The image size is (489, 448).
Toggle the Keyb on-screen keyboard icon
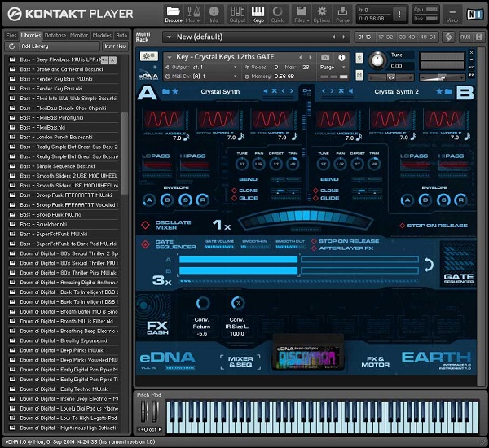[x=258, y=14]
